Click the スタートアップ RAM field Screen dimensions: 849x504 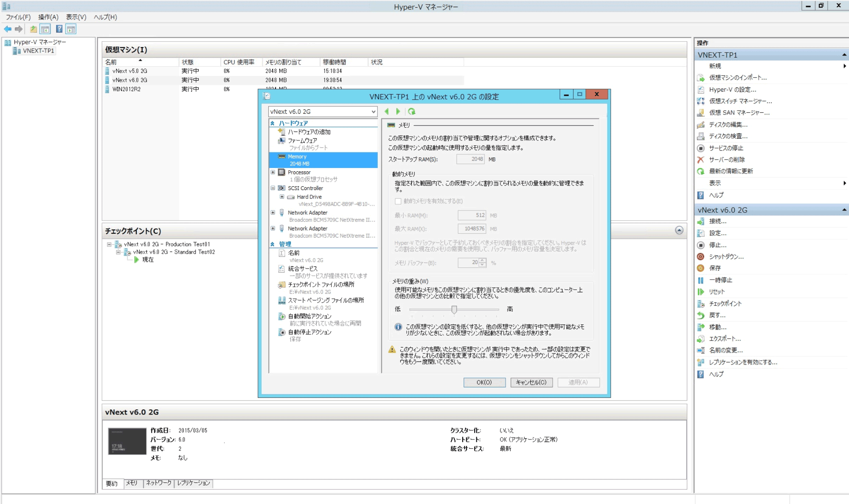[x=470, y=159]
